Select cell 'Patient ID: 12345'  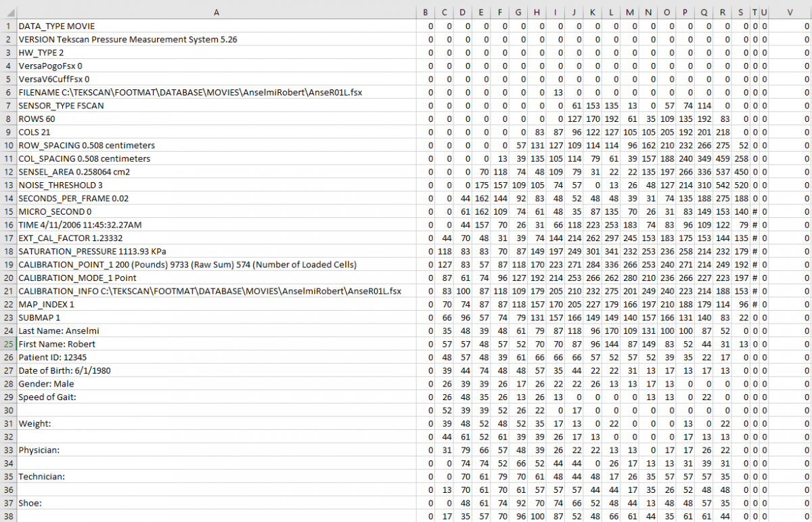point(216,357)
